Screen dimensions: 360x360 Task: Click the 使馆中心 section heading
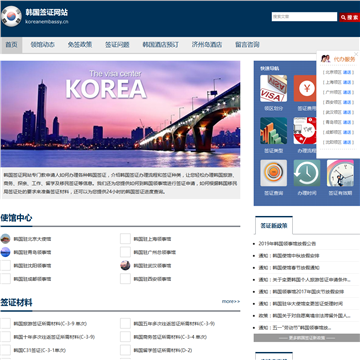[16, 218]
